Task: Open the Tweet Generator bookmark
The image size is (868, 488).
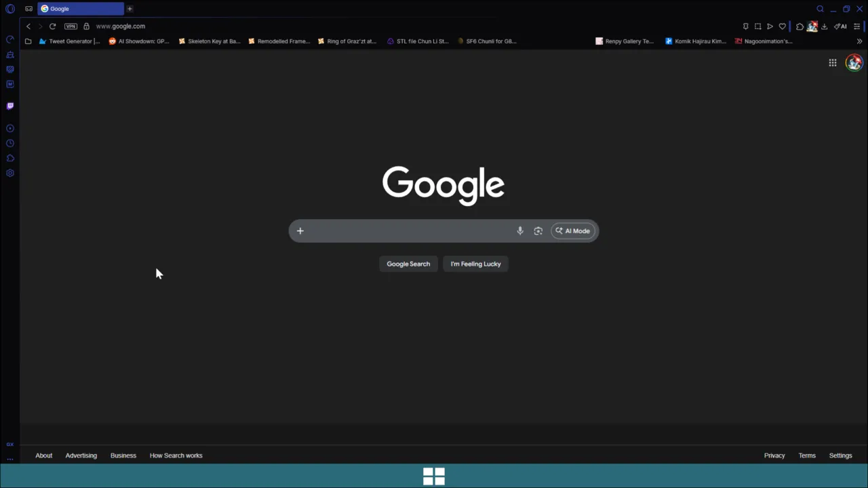Action: pyautogui.click(x=69, y=41)
